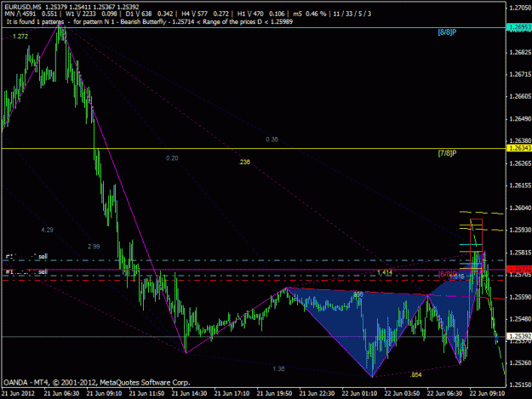Click the '22 Jun 06:30' time axis label

tap(444, 394)
